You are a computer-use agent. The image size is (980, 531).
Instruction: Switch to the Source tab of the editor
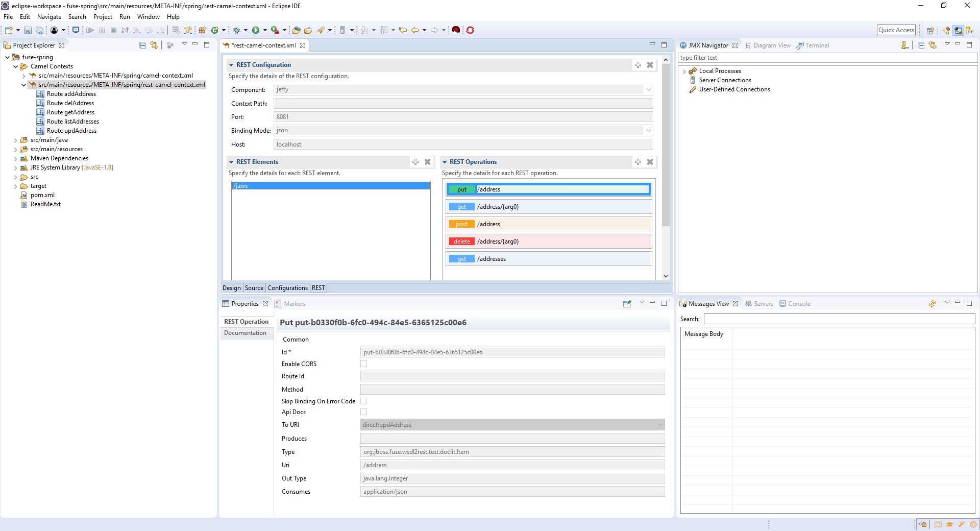(254, 288)
